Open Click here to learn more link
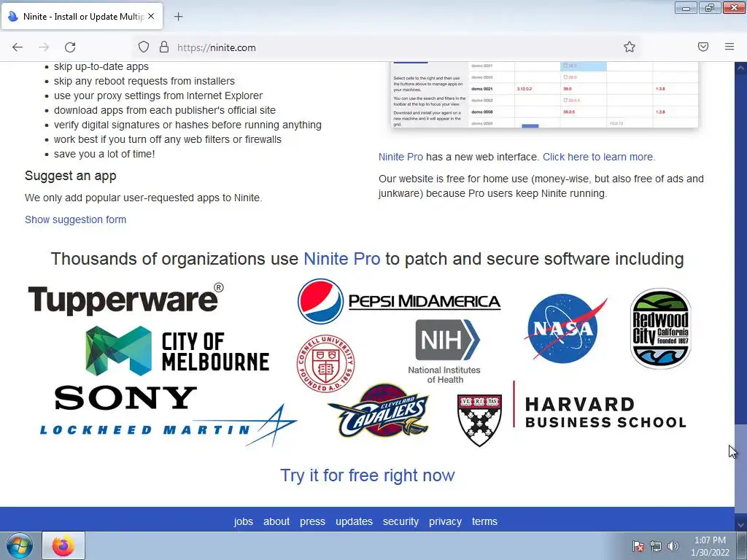 click(599, 157)
